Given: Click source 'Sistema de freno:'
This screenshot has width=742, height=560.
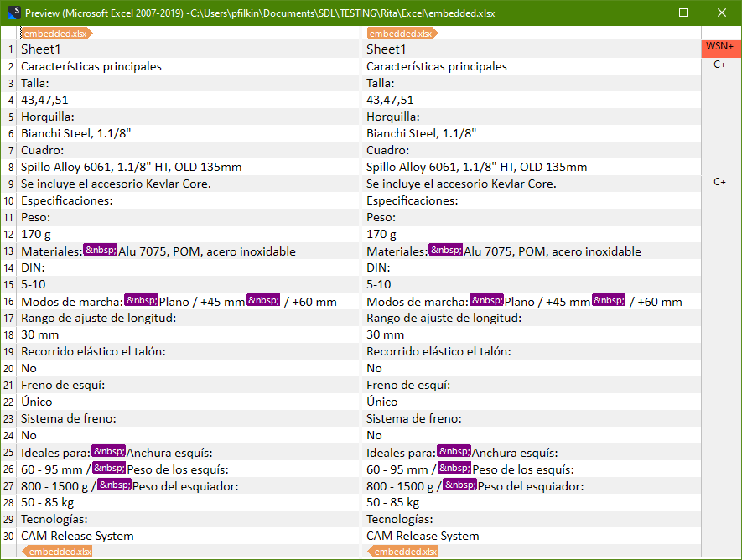Looking at the screenshot, I should 69,418.
